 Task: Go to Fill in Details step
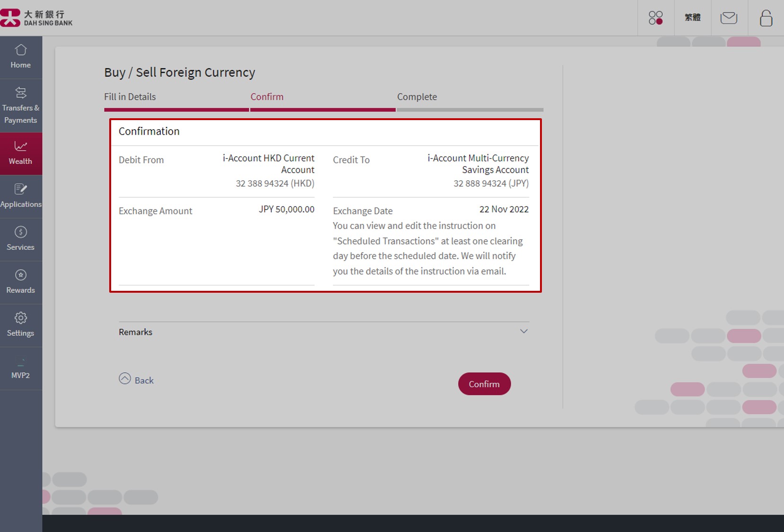coord(130,96)
